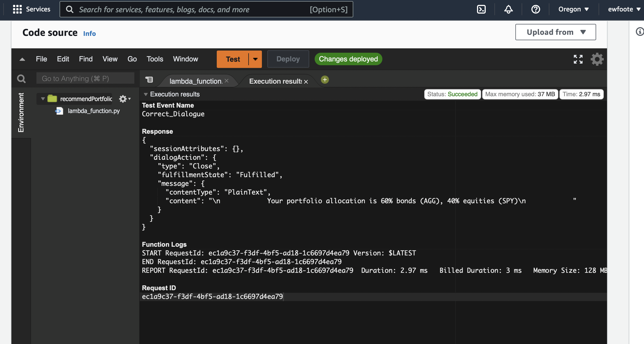The width and height of the screenshot is (644, 344).
Task: Toggle fullscreen editor mode
Action: coord(578,59)
